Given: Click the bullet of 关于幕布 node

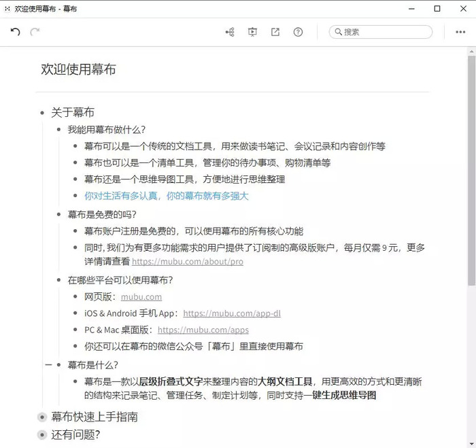Looking at the screenshot, I should (42, 113).
